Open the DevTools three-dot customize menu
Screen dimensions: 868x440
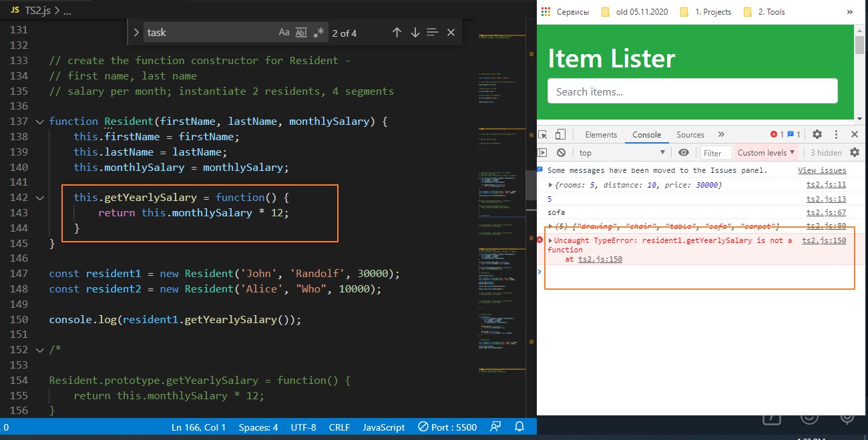pos(837,134)
